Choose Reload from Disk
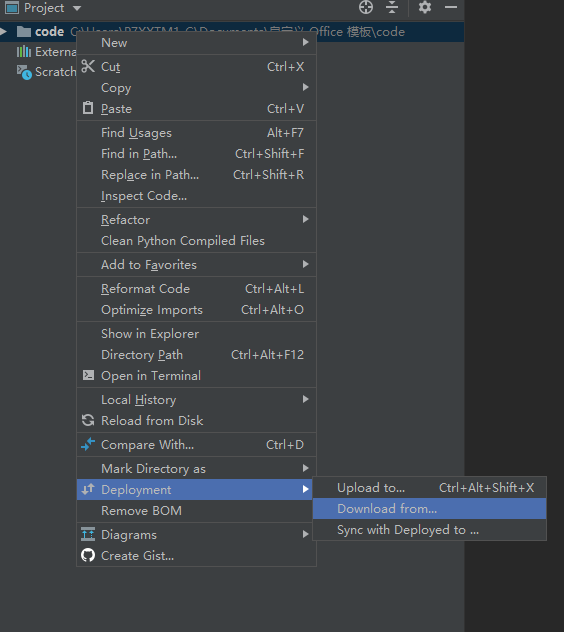 coord(196,421)
